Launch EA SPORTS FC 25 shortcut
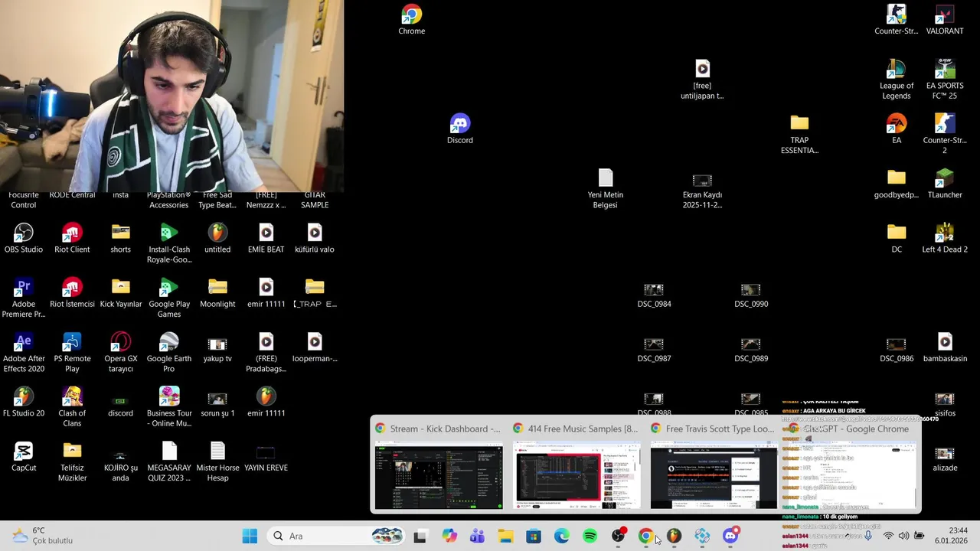980x551 pixels. [x=944, y=80]
